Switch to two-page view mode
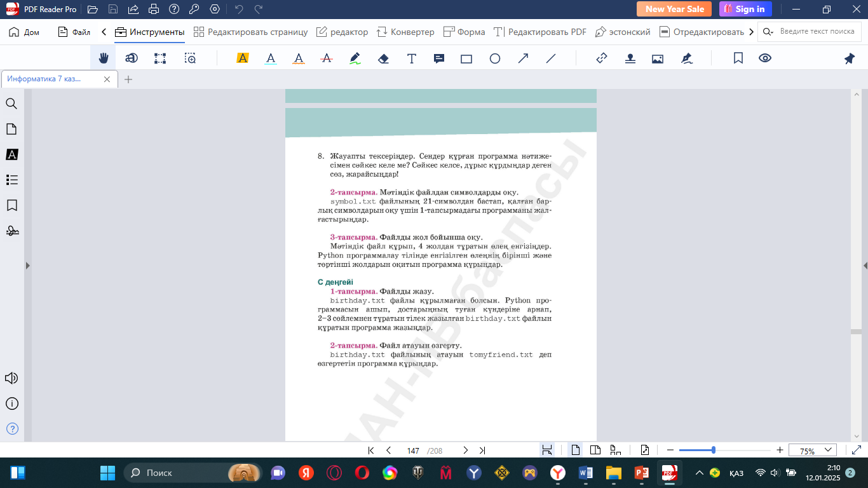Image resolution: width=868 pixels, height=488 pixels. (x=595, y=451)
